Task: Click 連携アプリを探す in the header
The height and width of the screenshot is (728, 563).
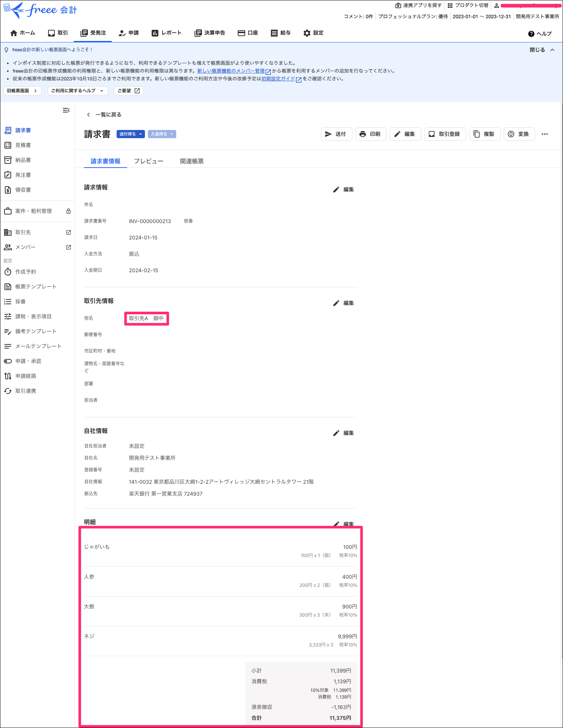Action: pos(418,6)
